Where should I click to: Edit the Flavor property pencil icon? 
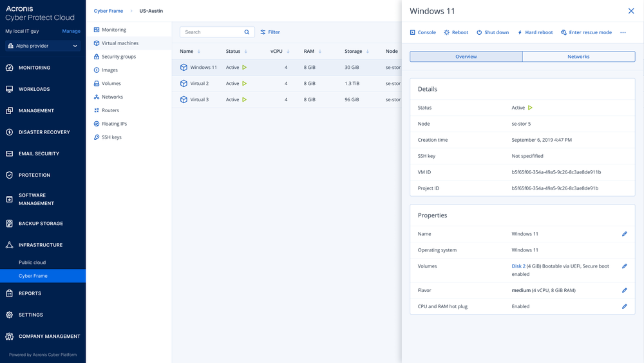pos(624,291)
